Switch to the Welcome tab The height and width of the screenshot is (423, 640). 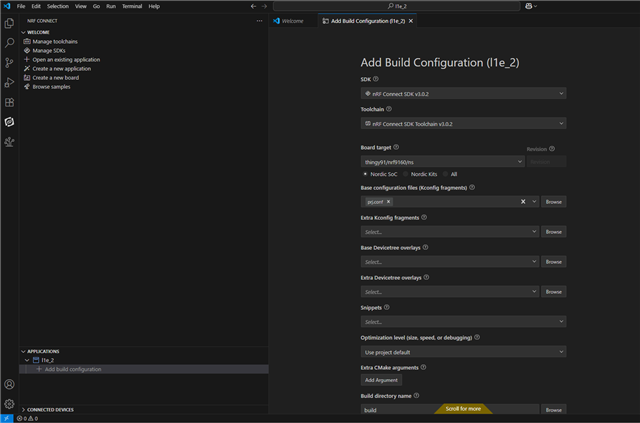click(293, 21)
